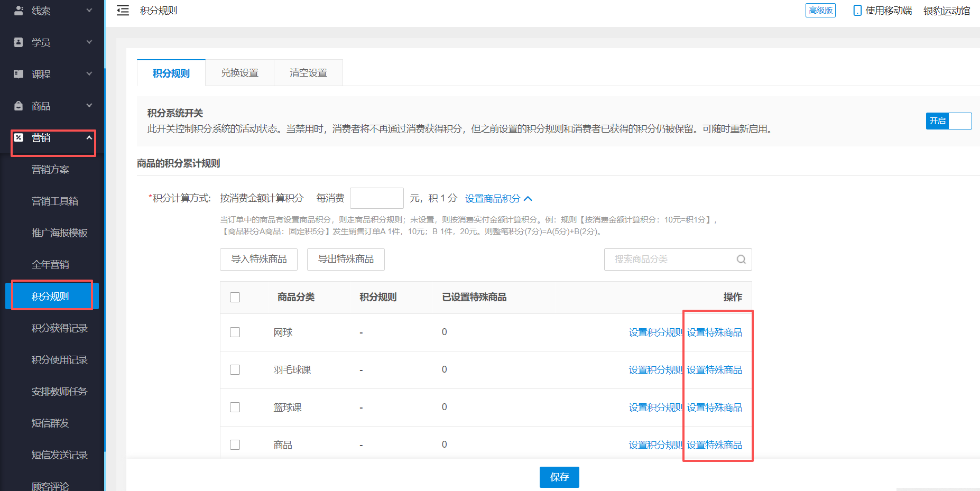Click the mobile phone icon beside 使用移动端
The width and height of the screenshot is (980, 491).
(x=857, y=10)
